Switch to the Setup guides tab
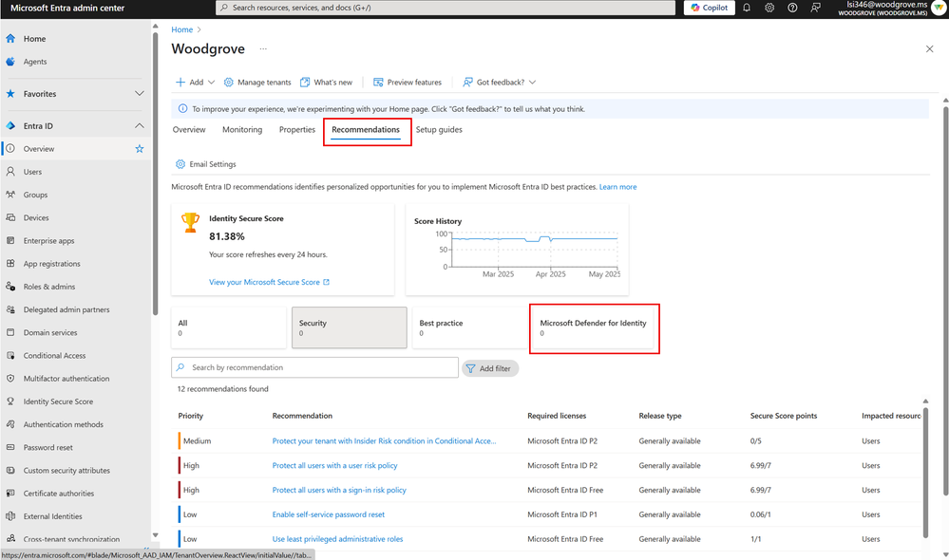The width and height of the screenshot is (949, 560). point(439,129)
